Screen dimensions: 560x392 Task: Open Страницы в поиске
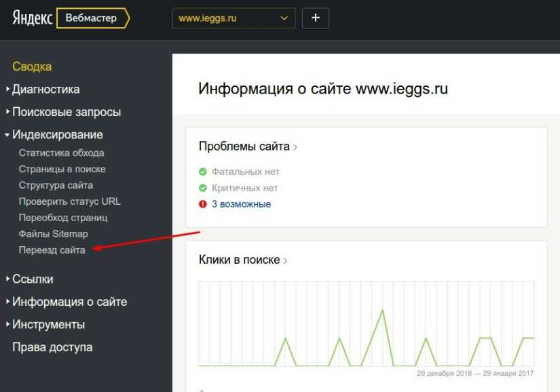[x=62, y=169]
